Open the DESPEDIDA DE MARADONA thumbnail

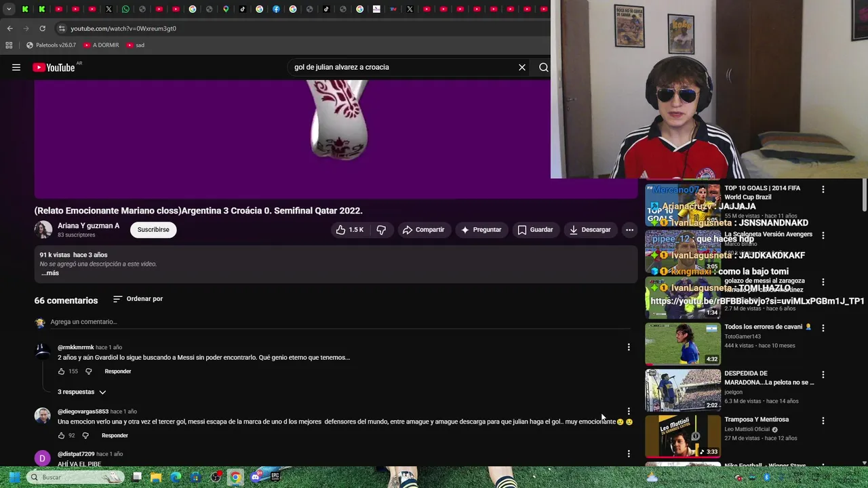coord(683,390)
